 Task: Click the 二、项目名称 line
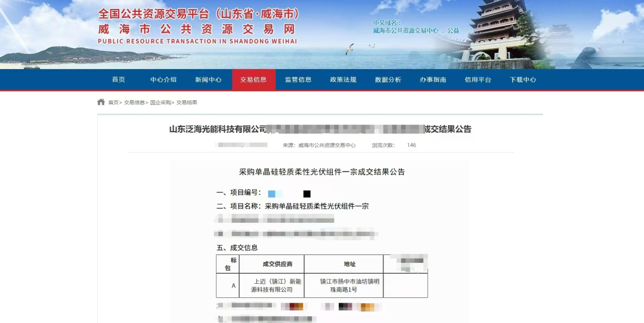(x=292, y=206)
